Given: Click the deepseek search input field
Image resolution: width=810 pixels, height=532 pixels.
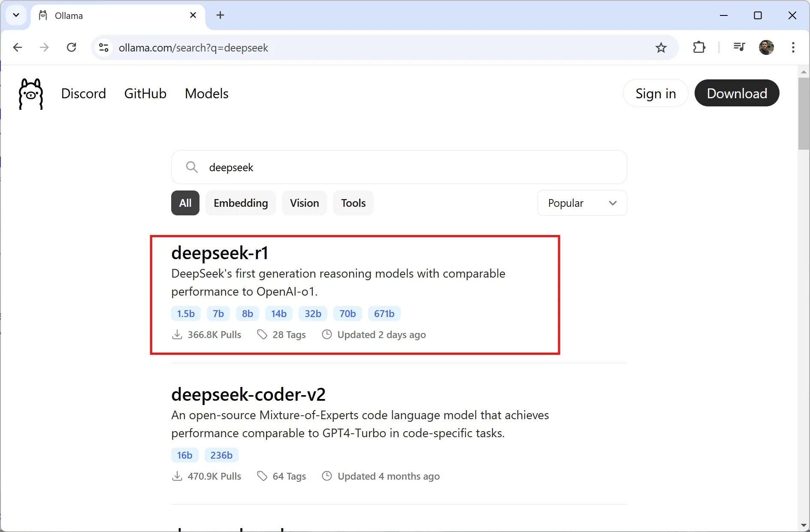Looking at the screenshot, I should 399,167.
